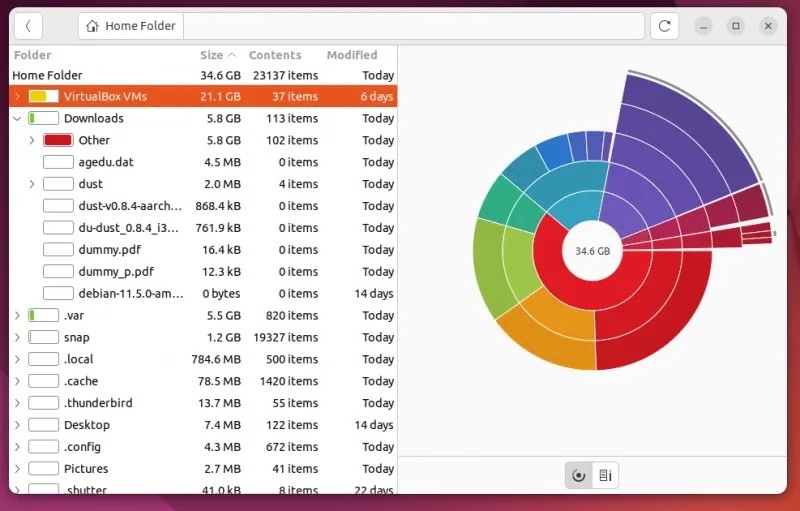Sort by the Folder column header

pos(33,55)
